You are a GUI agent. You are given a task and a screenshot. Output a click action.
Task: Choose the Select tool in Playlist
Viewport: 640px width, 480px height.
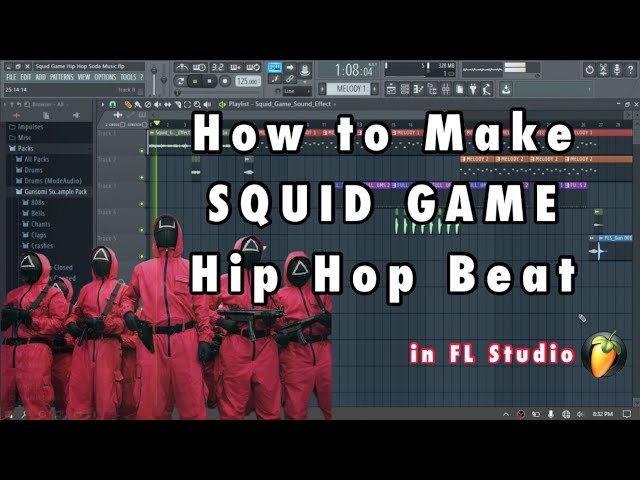coord(187,105)
